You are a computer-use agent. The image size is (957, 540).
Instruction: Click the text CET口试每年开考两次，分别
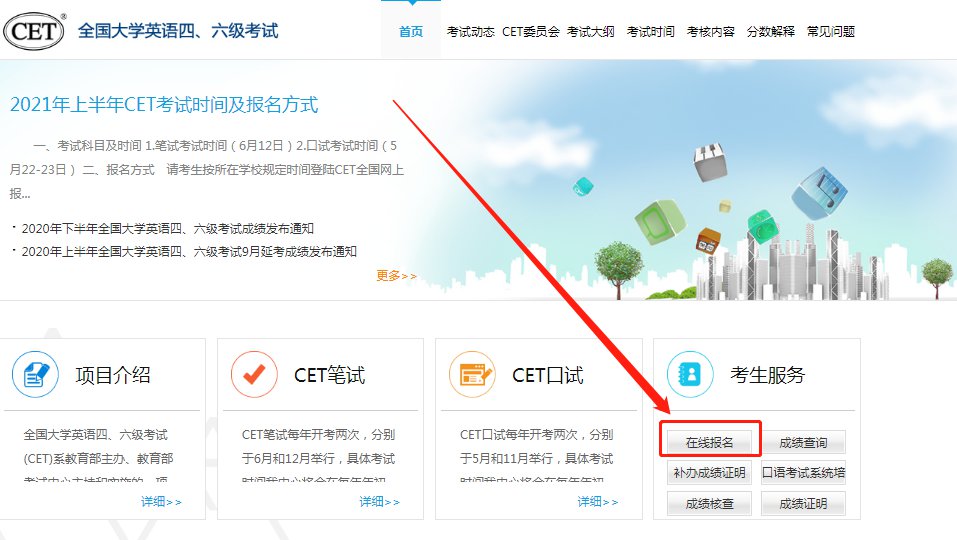point(536,434)
